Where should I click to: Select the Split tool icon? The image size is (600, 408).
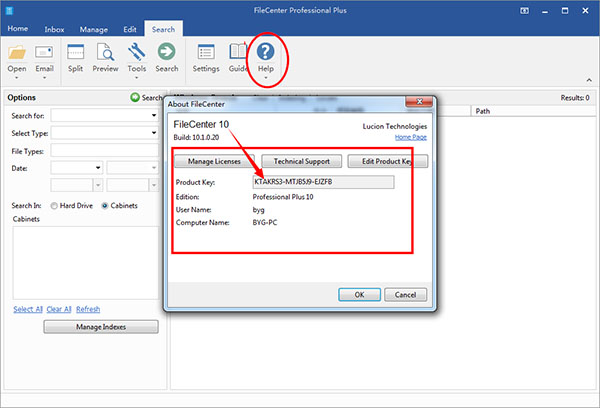(76, 52)
